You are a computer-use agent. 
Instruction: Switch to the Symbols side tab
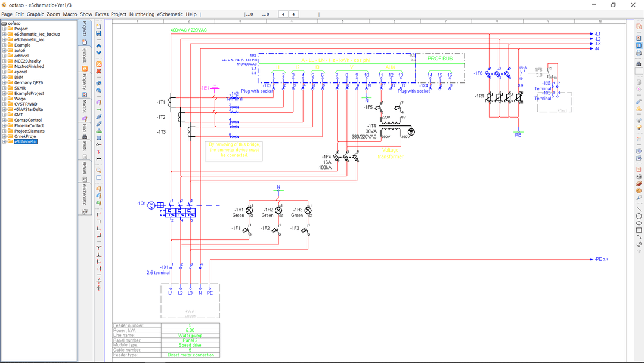click(84, 59)
